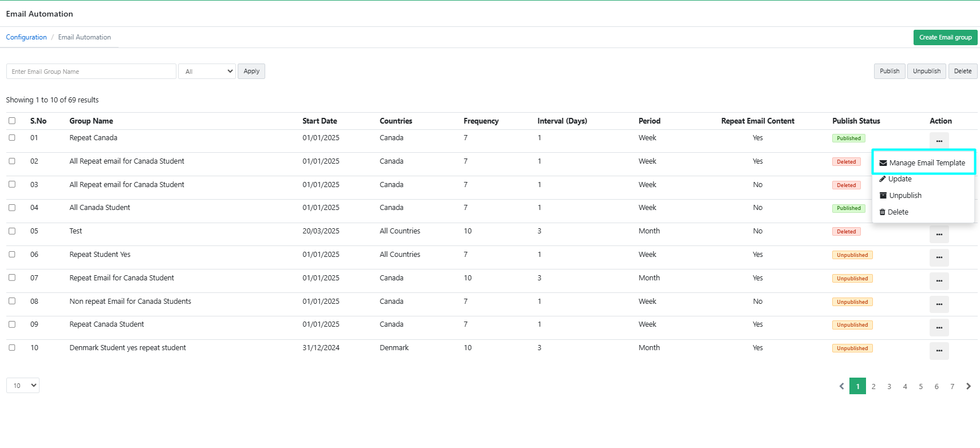Check the box for row 05 Test
This screenshot has height=448, width=980.
12,231
